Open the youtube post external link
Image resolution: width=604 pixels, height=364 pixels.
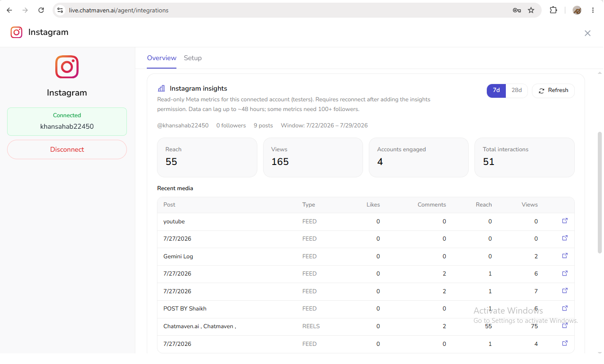(565, 221)
